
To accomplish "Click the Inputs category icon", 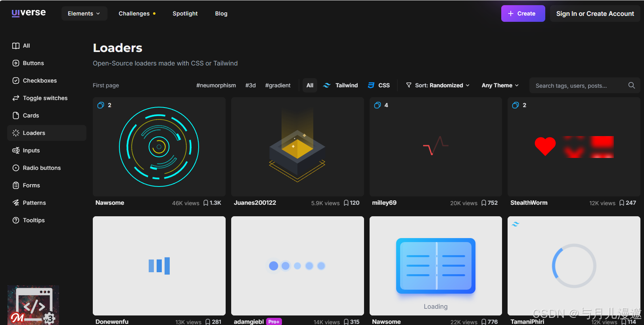I will [x=16, y=150].
